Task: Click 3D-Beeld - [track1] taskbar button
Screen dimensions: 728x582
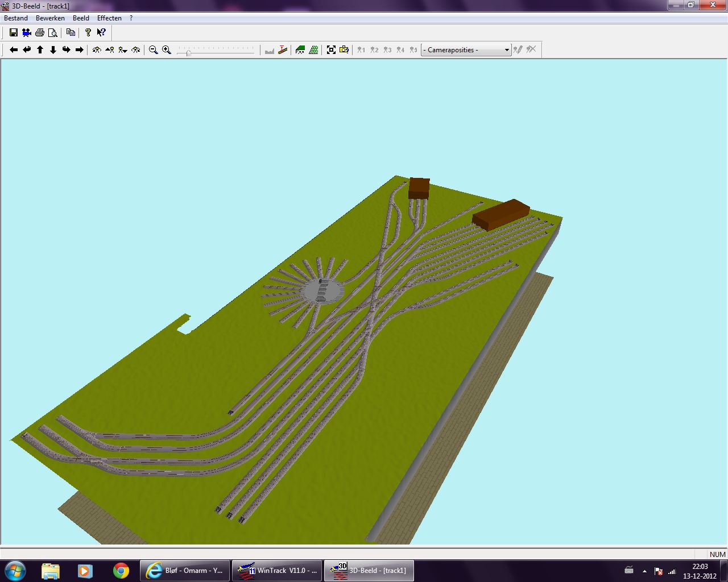Action: pyautogui.click(x=369, y=571)
